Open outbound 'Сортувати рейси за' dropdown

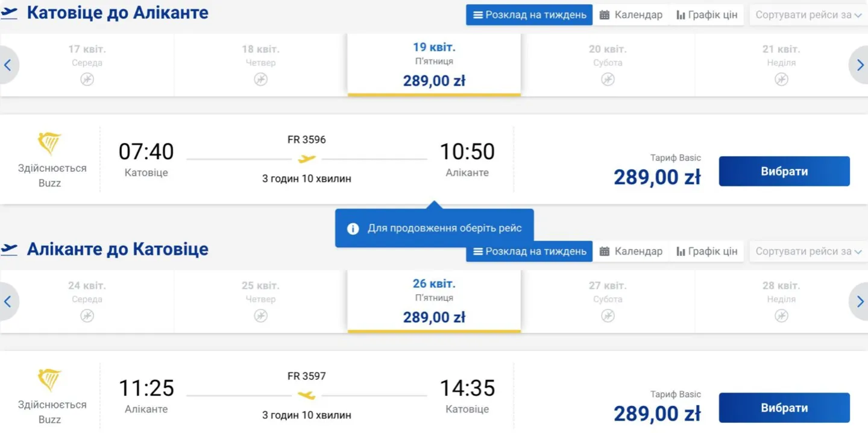[x=808, y=15]
